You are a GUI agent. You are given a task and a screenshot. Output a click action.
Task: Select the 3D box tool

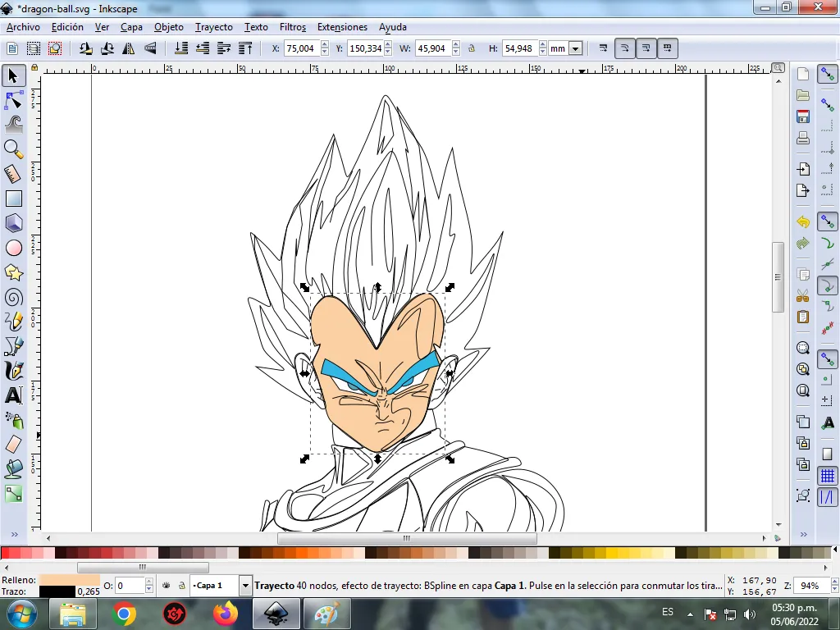tap(13, 223)
